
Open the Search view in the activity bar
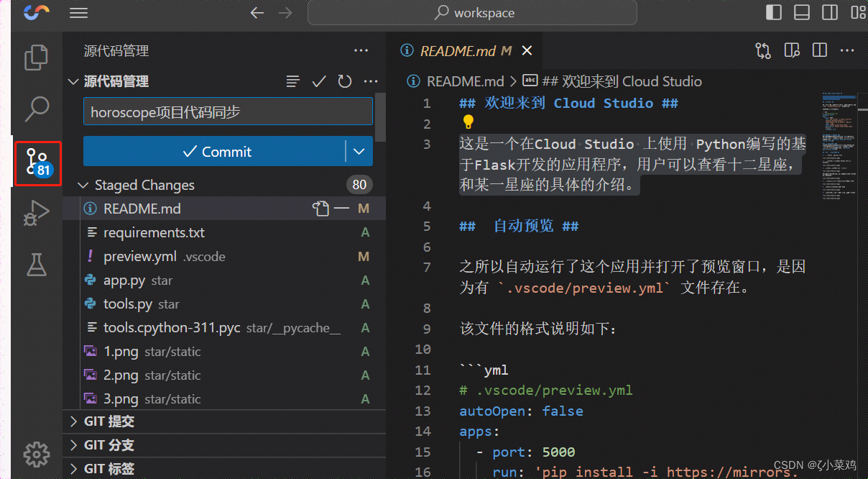click(x=36, y=108)
